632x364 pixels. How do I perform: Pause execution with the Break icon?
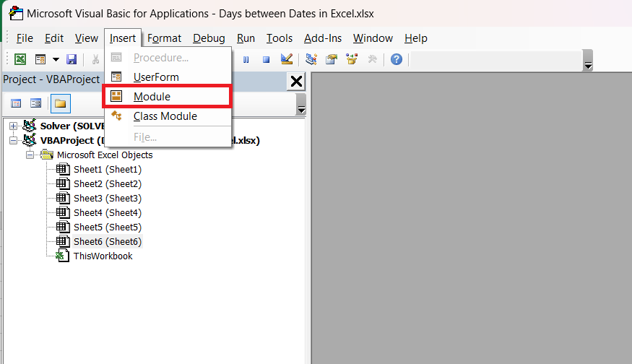tap(246, 60)
